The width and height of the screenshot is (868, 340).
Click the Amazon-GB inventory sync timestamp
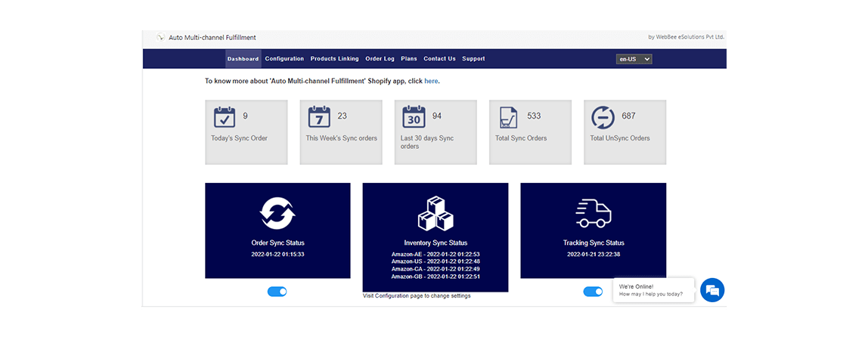tap(436, 277)
